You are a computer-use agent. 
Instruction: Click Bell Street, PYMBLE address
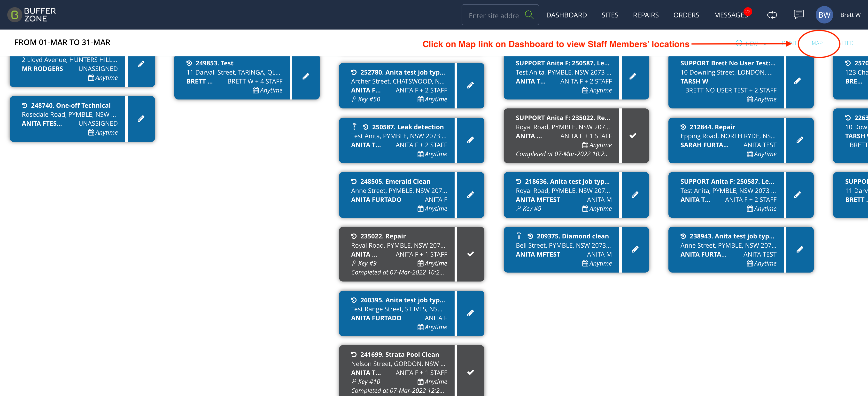point(563,245)
